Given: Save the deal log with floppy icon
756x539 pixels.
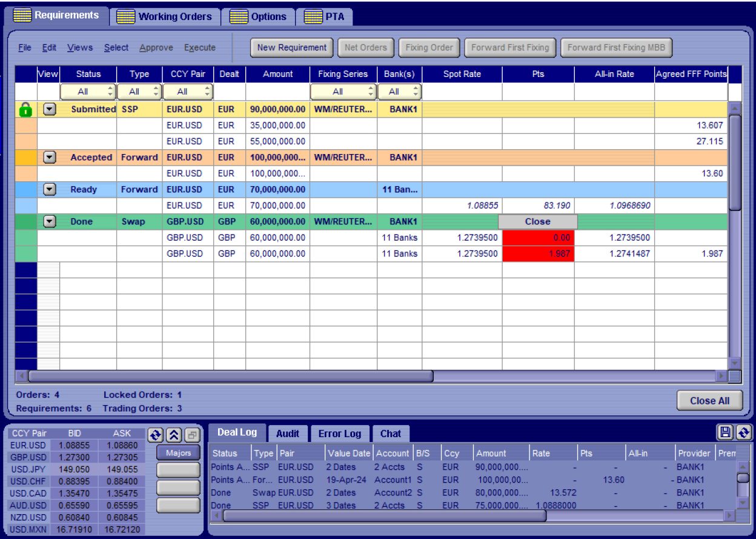Looking at the screenshot, I should click(x=724, y=432).
